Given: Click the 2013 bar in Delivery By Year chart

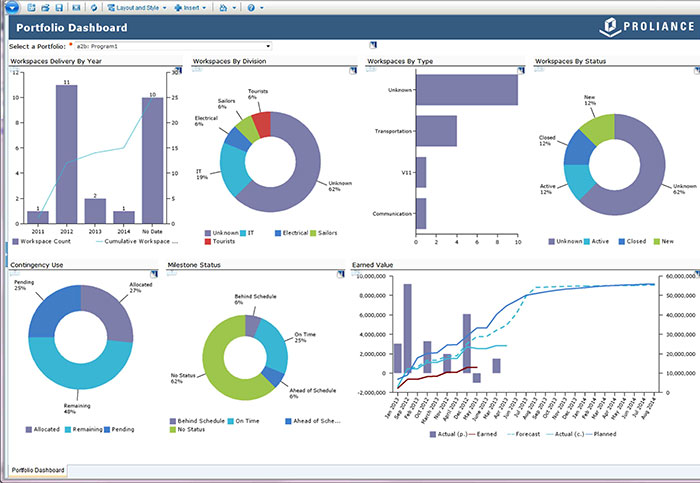Looking at the screenshot, I should click(x=95, y=211).
